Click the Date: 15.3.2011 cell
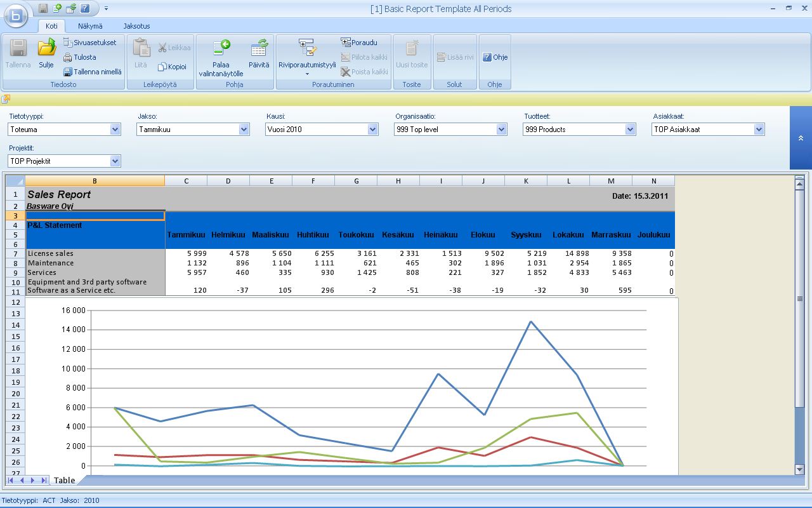 tap(640, 196)
